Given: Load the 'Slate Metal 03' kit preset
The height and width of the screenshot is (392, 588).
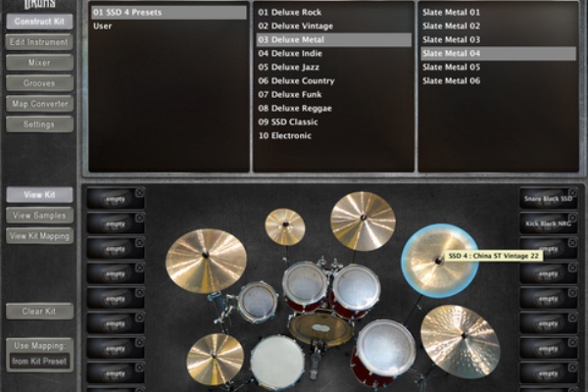Looking at the screenshot, I should [x=499, y=40].
